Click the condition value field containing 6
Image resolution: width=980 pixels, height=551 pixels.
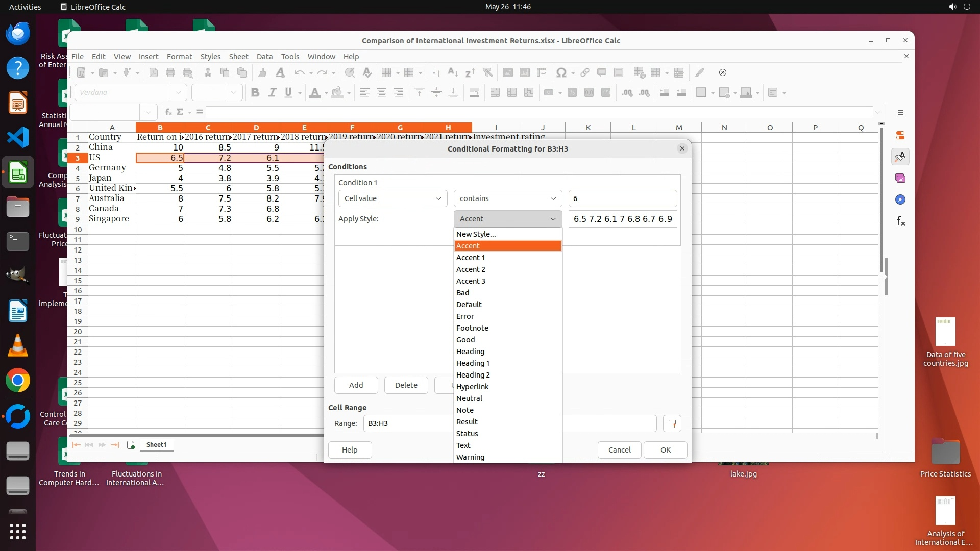(622, 198)
